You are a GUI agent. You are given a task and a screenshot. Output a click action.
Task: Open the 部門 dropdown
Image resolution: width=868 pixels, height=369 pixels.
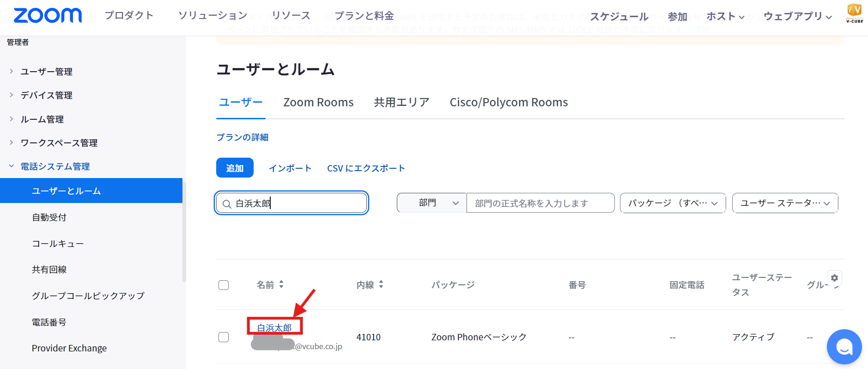click(431, 203)
